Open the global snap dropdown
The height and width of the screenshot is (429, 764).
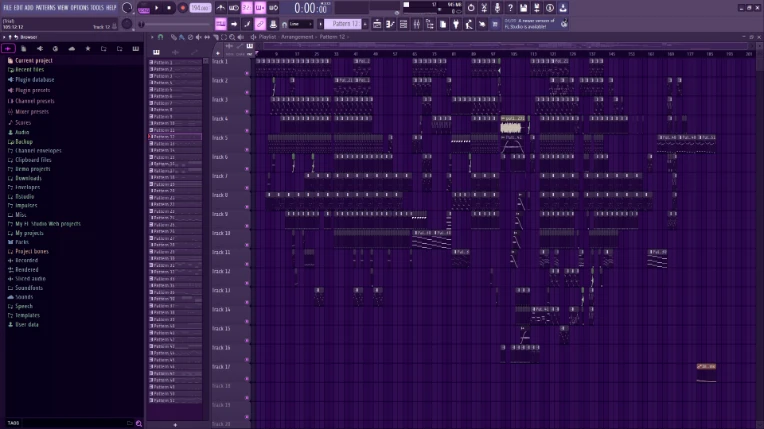pyautogui.click(x=301, y=24)
